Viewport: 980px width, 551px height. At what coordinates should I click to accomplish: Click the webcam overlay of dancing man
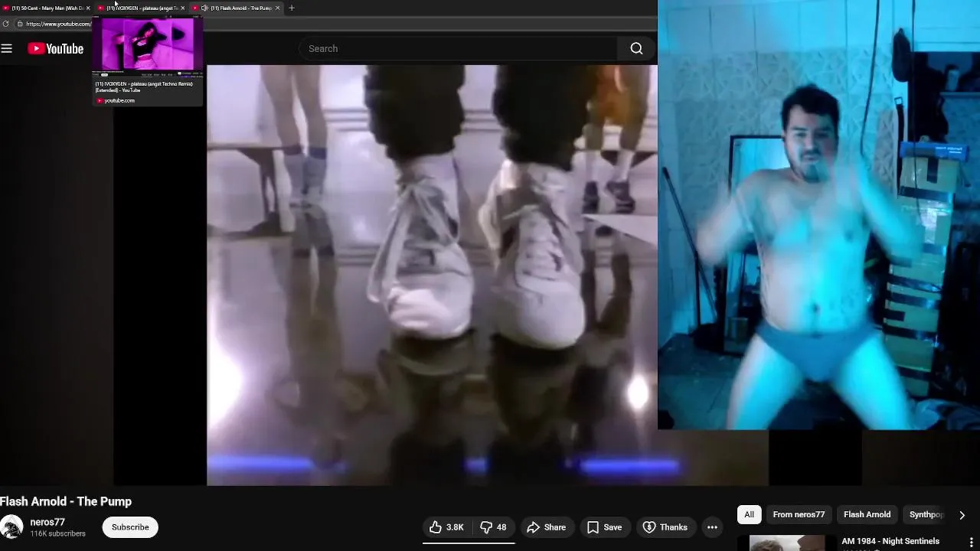pos(818,214)
